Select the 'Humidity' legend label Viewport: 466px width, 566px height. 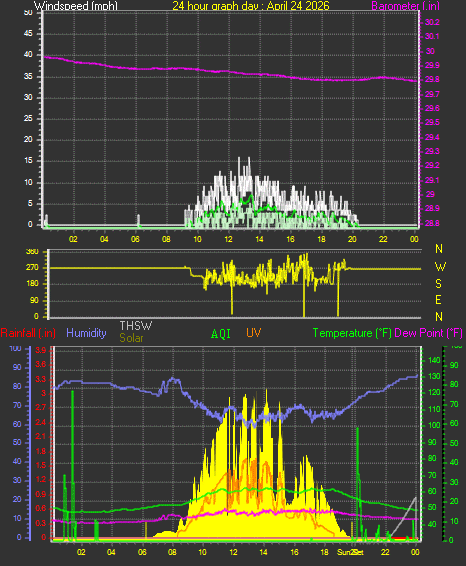pos(86,333)
